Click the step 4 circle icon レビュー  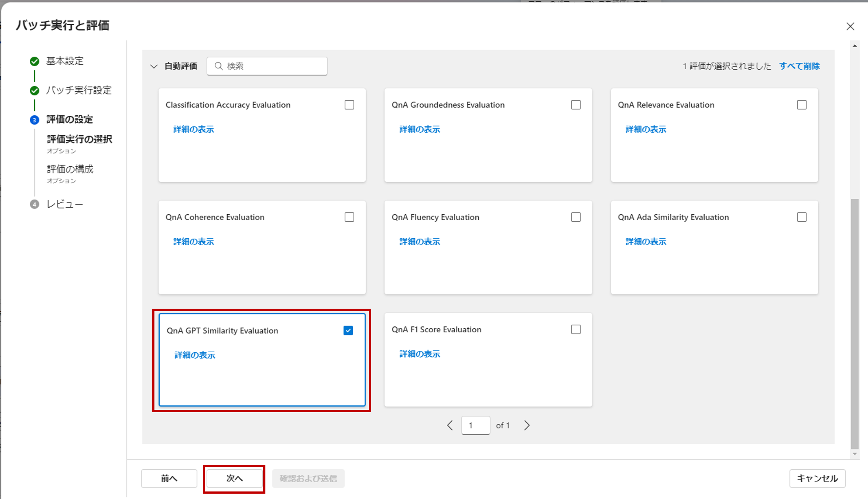tap(34, 204)
